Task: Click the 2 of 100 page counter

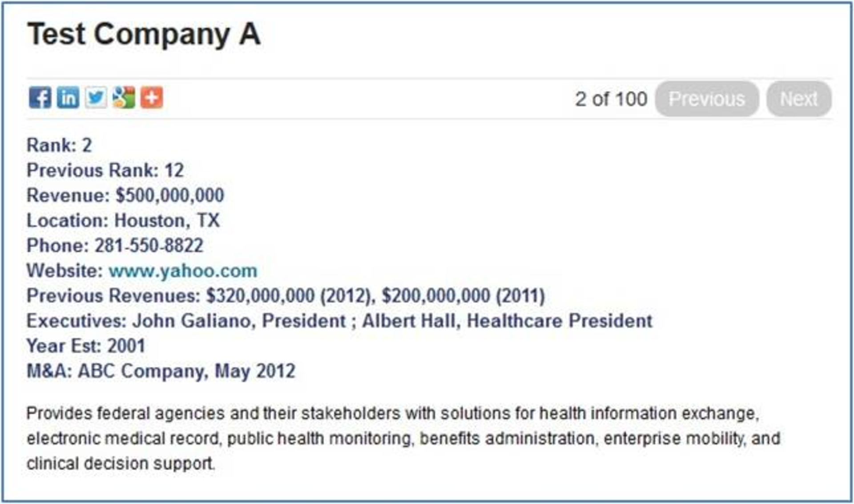Action: tap(611, 99)
